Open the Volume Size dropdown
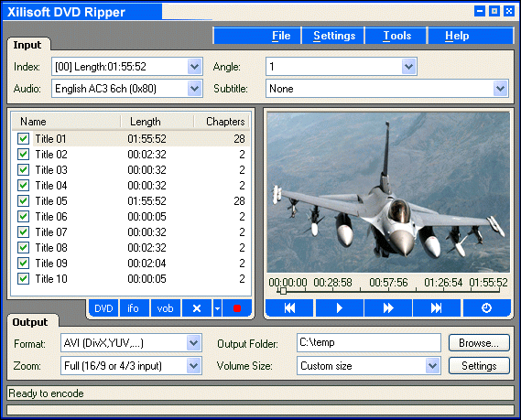Viewport: 521px width, 420px height. coord(432,366)
